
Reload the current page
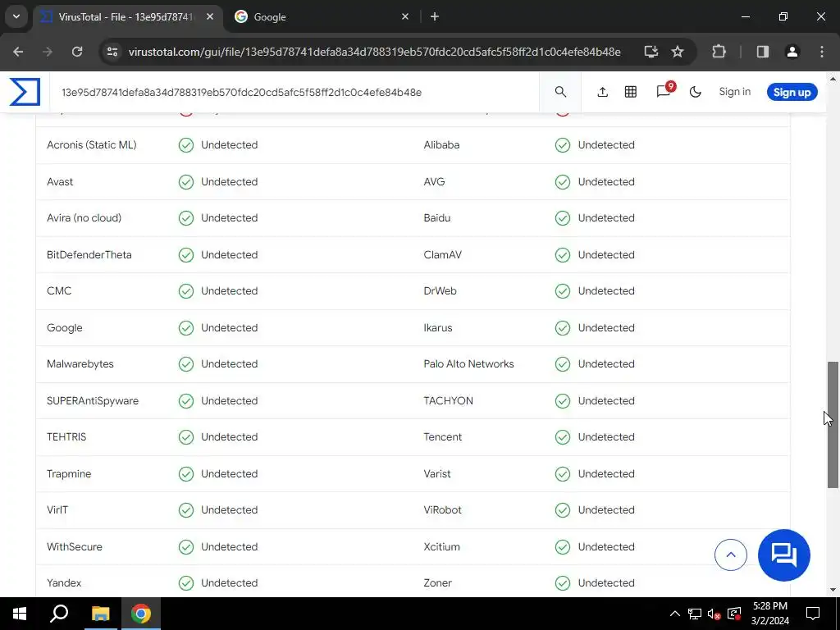pos(77,52)
